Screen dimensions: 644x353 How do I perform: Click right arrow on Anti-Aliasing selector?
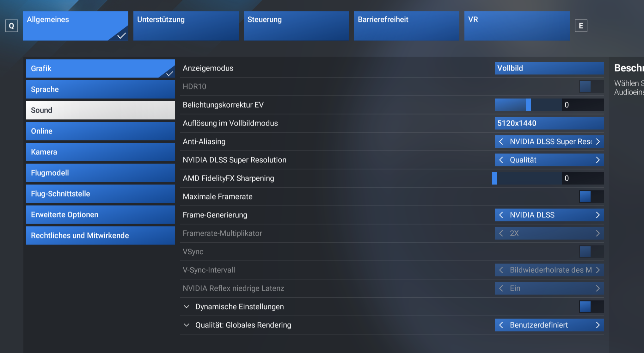pos(598,142)
